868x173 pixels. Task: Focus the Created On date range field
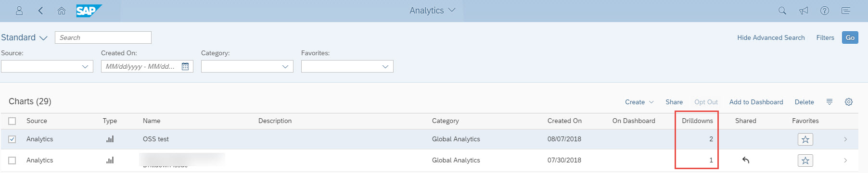point(147,66)
